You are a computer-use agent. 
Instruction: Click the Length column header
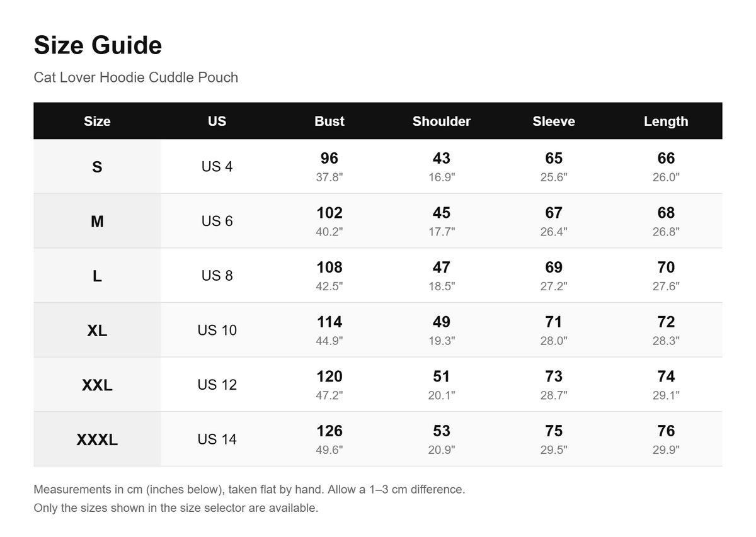(666, 122)
